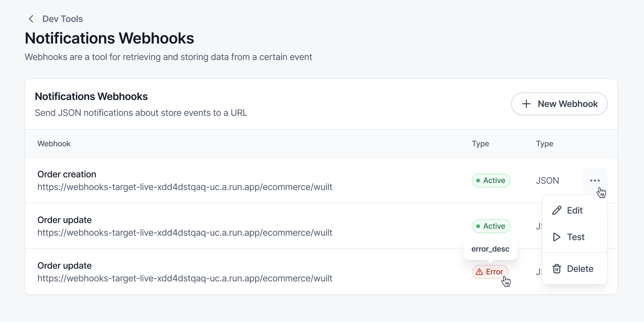Click the error_desc tooltip
The width and height of the screenshot is (644, 322).
(490, 249)
